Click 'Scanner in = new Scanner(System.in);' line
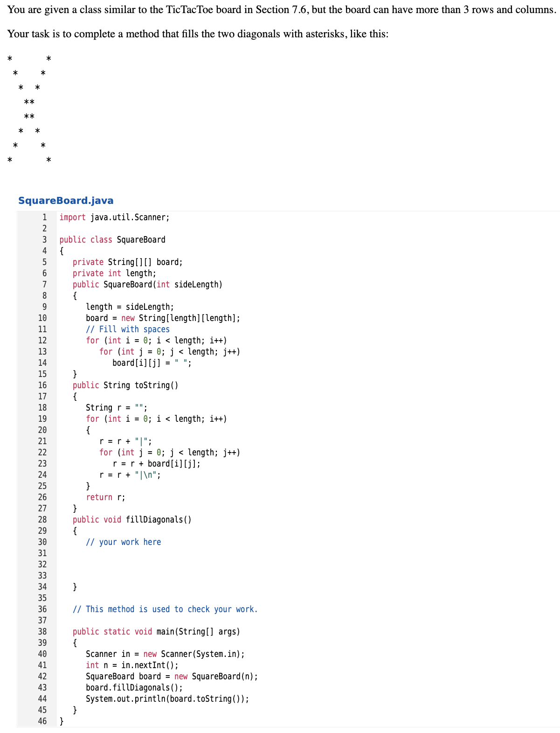The height and width of the screenshot is (733, 560). (165, 654)
